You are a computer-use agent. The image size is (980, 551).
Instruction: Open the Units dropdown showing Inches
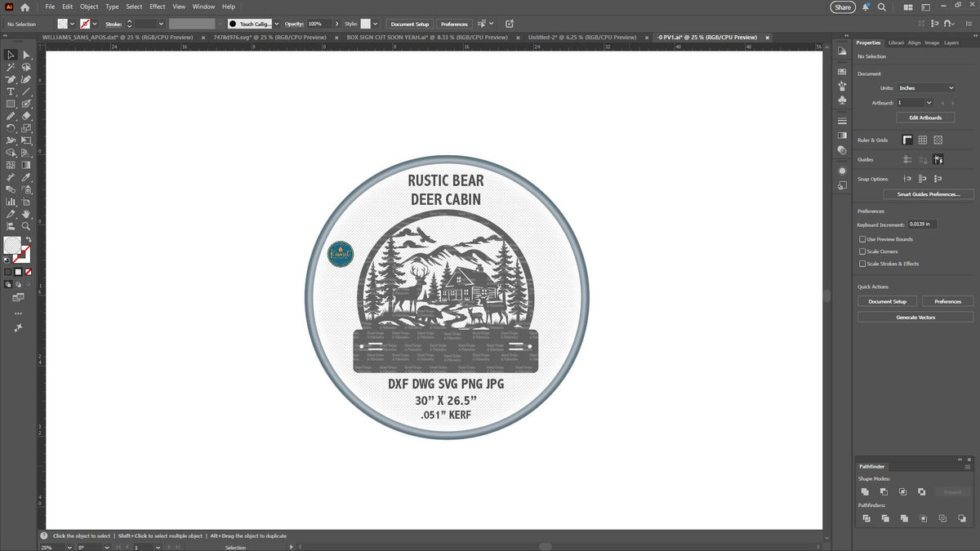pos(926,87)
